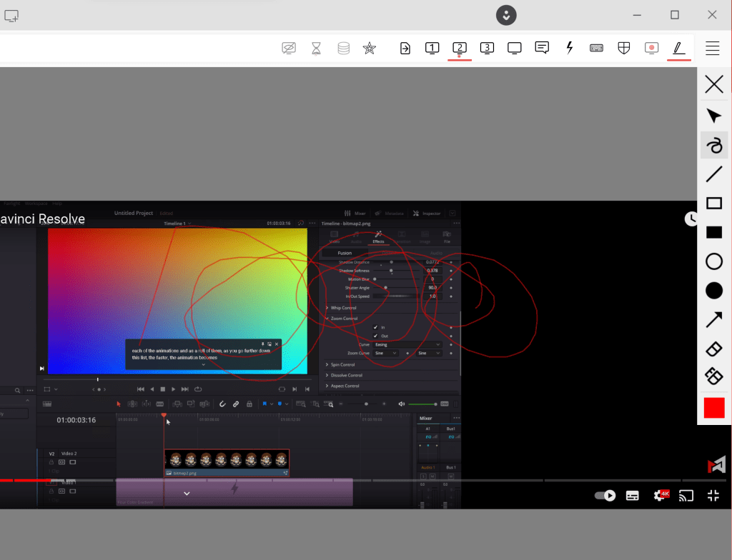Toggle YouTube autoplay switch
Viewport: 732px width, 560px height.
(x=605, y=496)
